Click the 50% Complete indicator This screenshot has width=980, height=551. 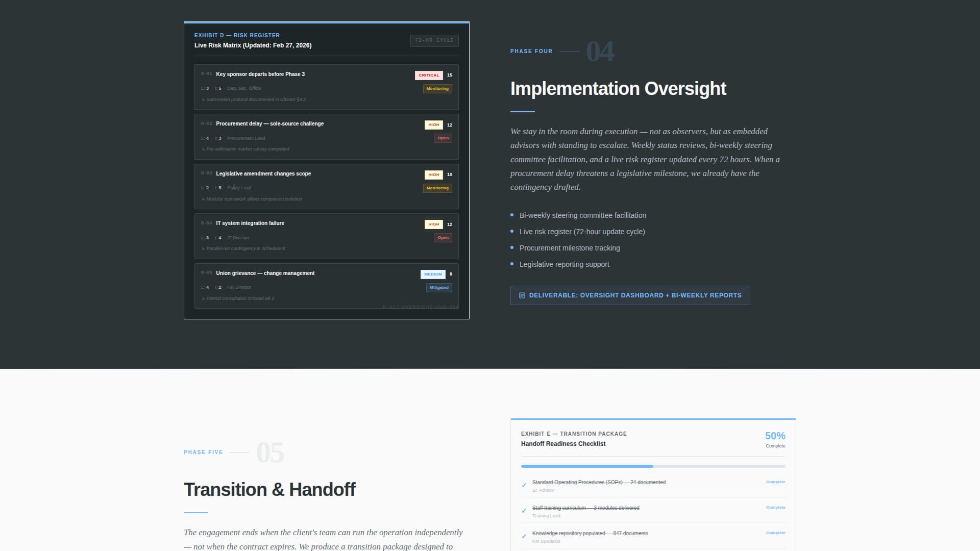[x=775, y=440]
